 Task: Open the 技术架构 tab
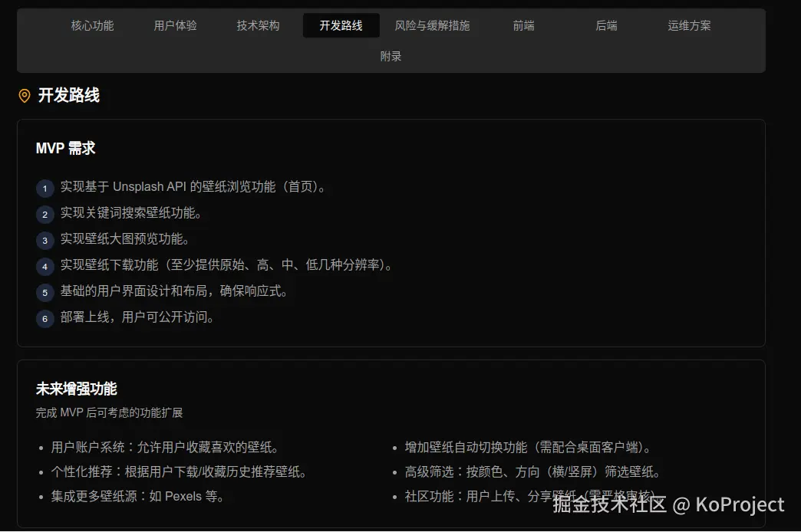click(258, 25)
